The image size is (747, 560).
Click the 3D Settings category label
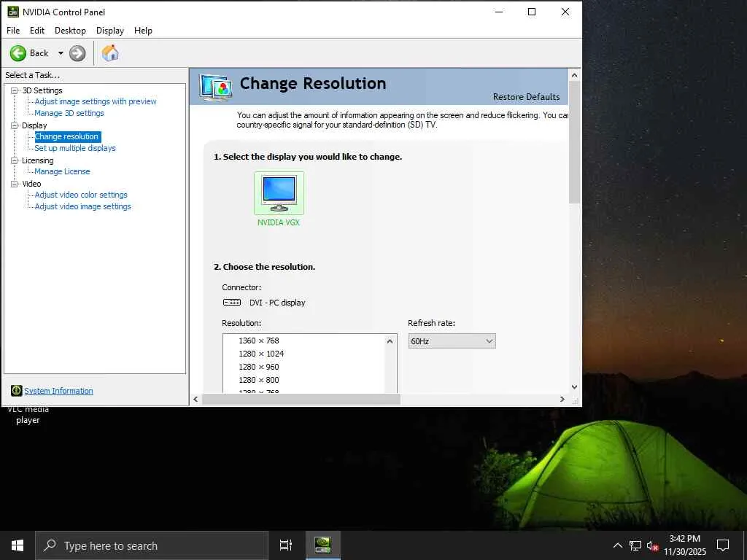click(42, 90)
